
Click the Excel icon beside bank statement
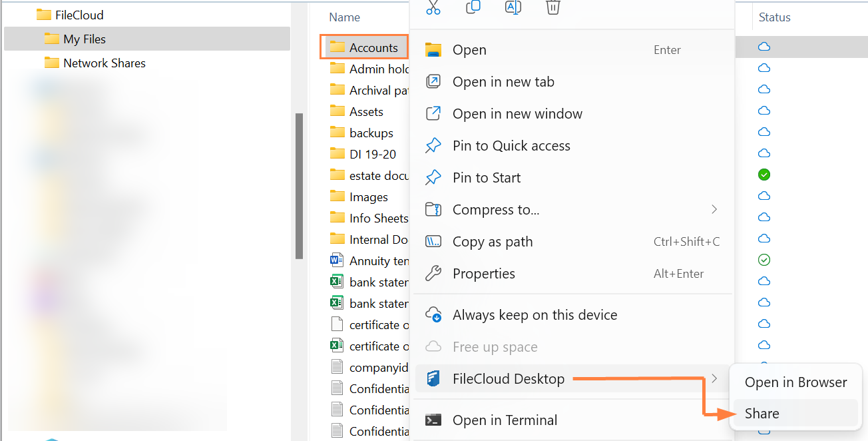point(338,282)
